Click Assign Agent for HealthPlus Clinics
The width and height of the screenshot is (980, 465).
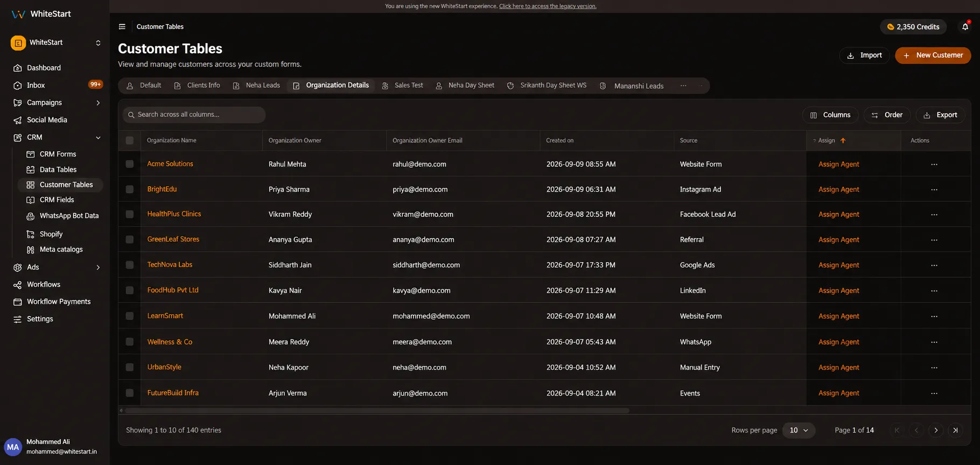[x=838, y=214]
